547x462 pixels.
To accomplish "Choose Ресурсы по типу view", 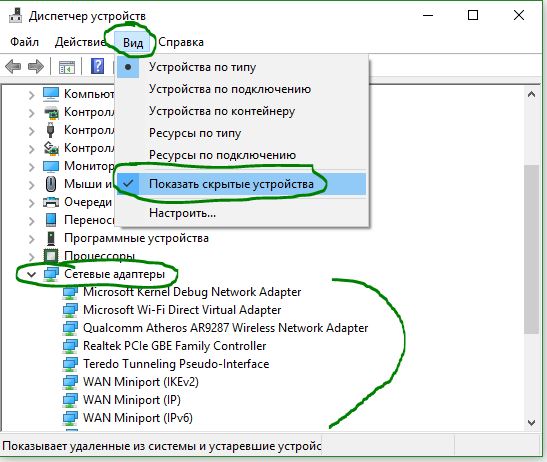I will point(241,133).
